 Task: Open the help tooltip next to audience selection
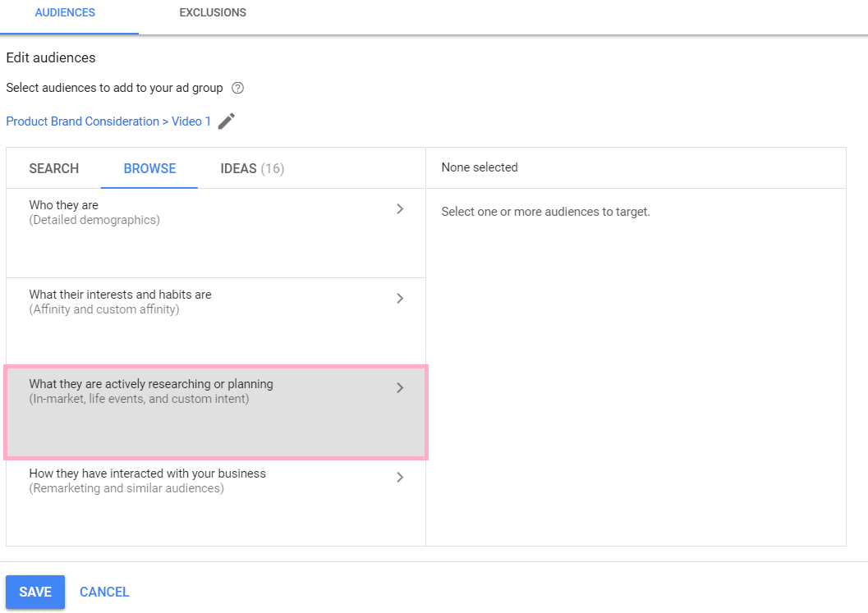coord(237,88)
